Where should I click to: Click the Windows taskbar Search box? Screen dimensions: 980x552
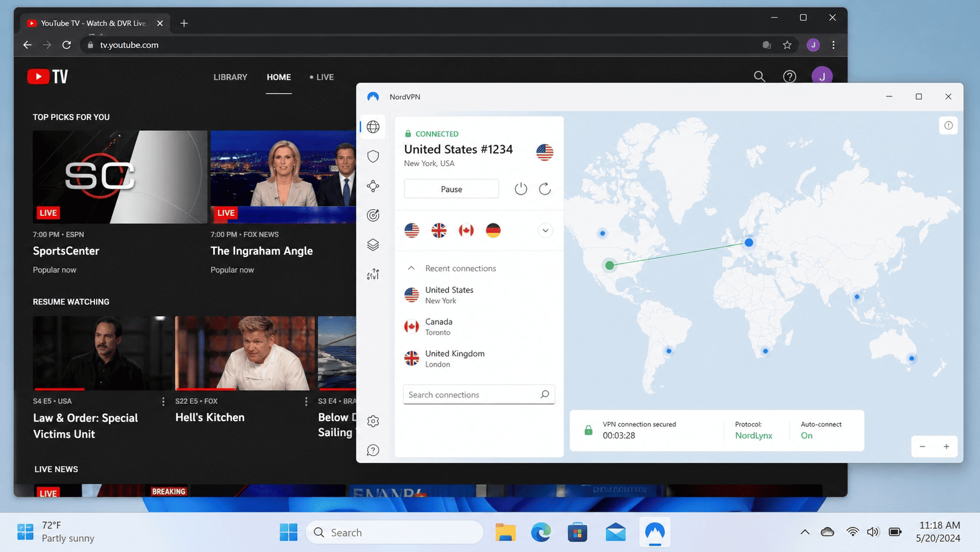pos(395,532)
